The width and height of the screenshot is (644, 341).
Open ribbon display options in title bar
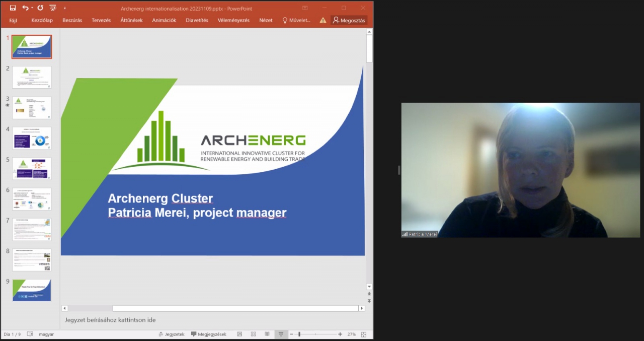click(x=305, y=8)
